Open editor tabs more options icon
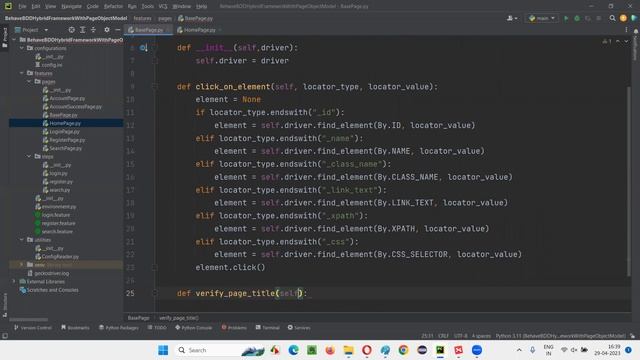This screenshot has height=360, width=640. [627, 30]
